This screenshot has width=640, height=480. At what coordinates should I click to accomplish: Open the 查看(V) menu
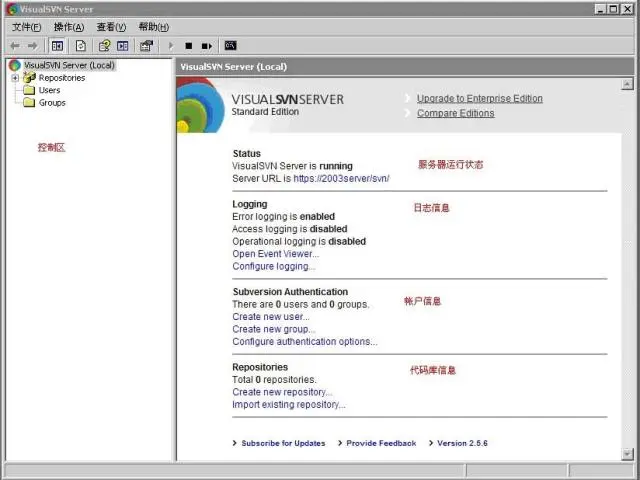pyautogui.click(x=111, y=27)
